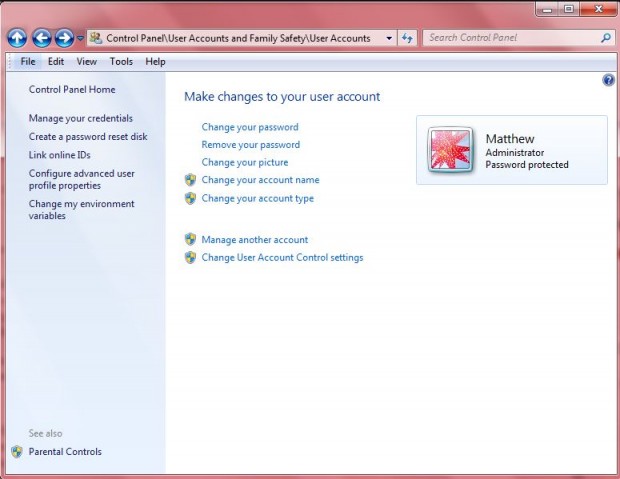Screen dimensions: 620x479
Task: Click shield icon beside Change your account name
Action: point(191,180)
